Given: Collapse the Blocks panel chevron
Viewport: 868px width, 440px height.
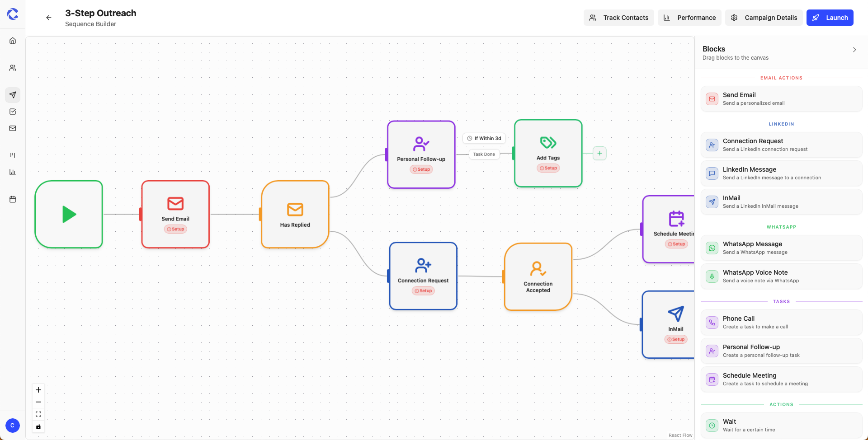Looking at the screenshot, I should click(854, 50).
